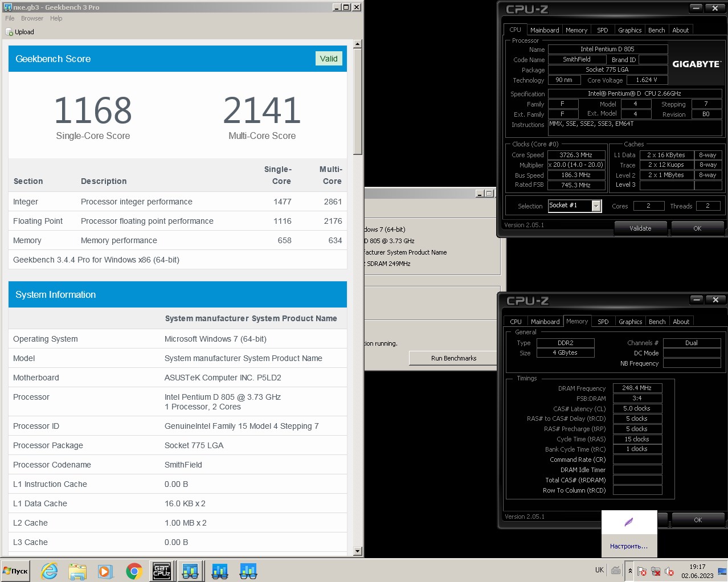Click ASUSTeK Computer INC. P5LD2 motherboard value
Image resolution: width=728 pixels, height=582 pixels.
[x=223, y=378]
